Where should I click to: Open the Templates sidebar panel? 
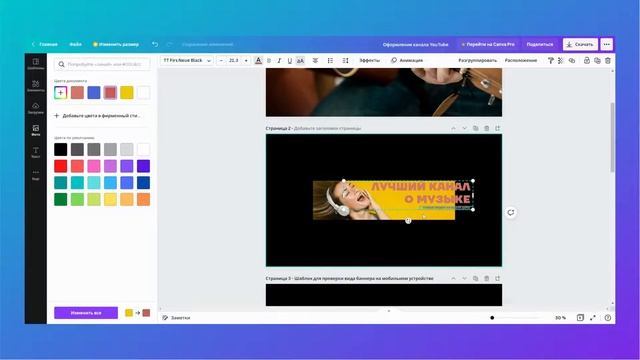click(x=36, y=64)
